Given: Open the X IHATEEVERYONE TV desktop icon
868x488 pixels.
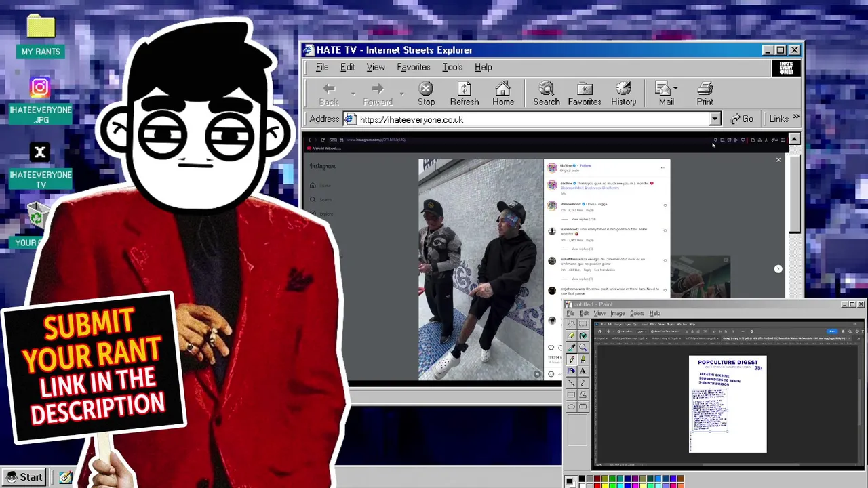Looking at the screenshot, I should coord(40,165).
